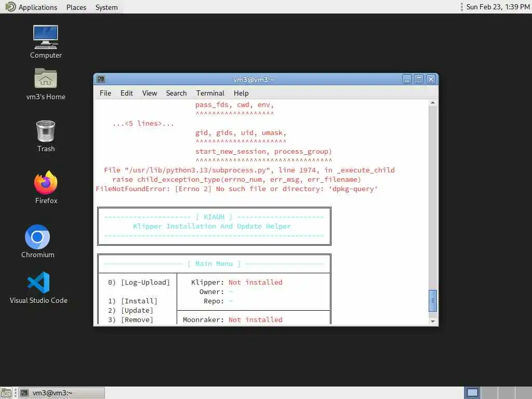Image resolution: width=532 pixels, height=399 pixels.
Task: Close the terminal window
Action: pos(431,79)
